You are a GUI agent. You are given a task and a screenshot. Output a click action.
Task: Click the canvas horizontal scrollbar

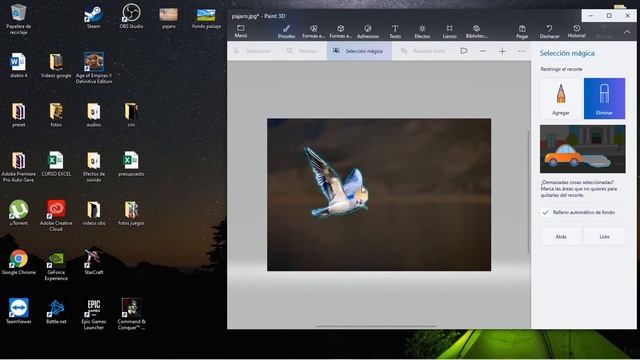coord(376,327)
